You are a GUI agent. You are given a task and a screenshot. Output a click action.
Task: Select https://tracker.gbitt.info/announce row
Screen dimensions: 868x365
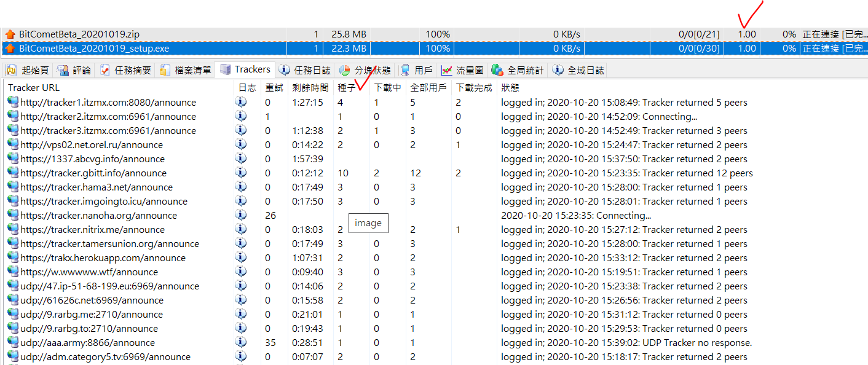[436, 173]
